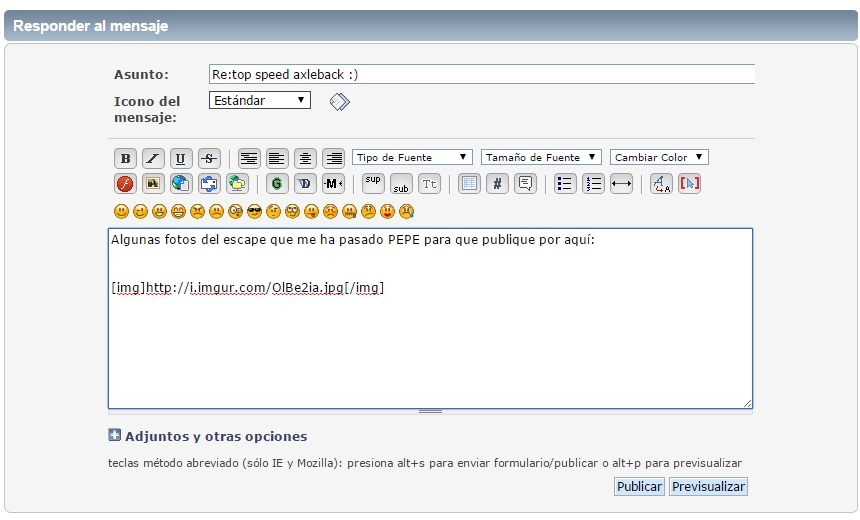This screenshot has width=860, height=520.
Task: Open the Tamaño de Fuente dropdown
Action: (x=541, y=157)
